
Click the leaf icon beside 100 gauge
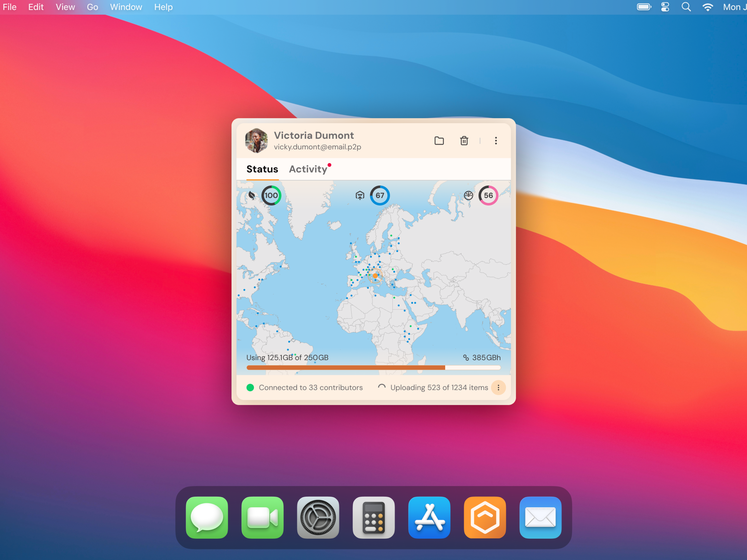click(252, 196)
